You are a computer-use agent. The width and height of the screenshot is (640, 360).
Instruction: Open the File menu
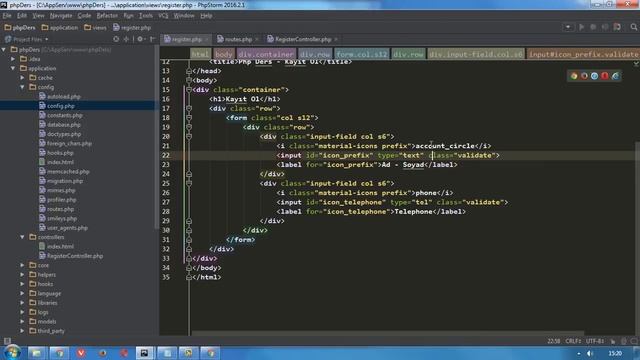(7, 16)
